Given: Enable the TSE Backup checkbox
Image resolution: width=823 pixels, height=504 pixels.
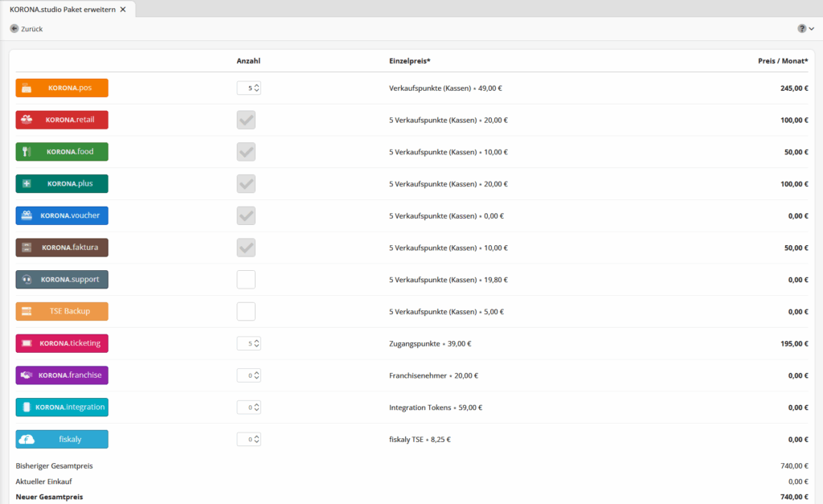Looking at the screenshot, I should pos(246,312).
